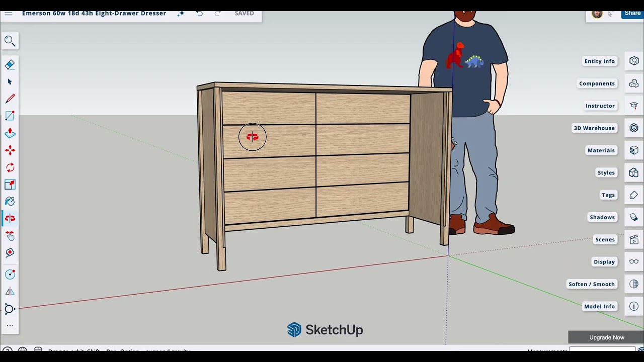Click the Materials label
Screen dimensions: 644x362
(x=601, y=150)
